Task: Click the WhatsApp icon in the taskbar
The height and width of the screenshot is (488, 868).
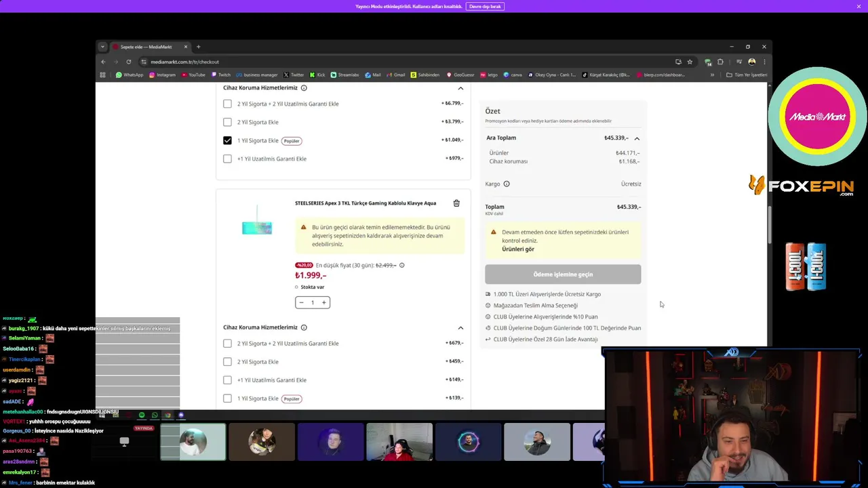Action: 155,415
